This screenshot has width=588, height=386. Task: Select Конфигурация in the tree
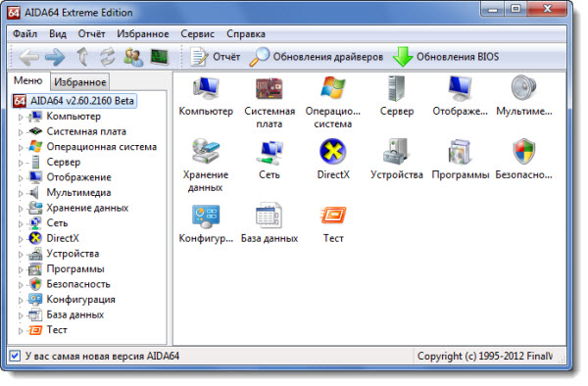click(x=80, y=300)
